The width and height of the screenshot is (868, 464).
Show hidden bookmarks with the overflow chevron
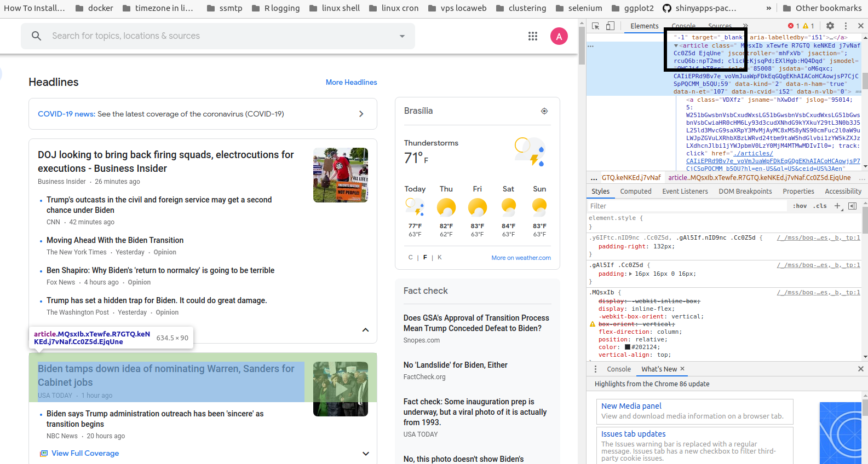pos(769,8)
